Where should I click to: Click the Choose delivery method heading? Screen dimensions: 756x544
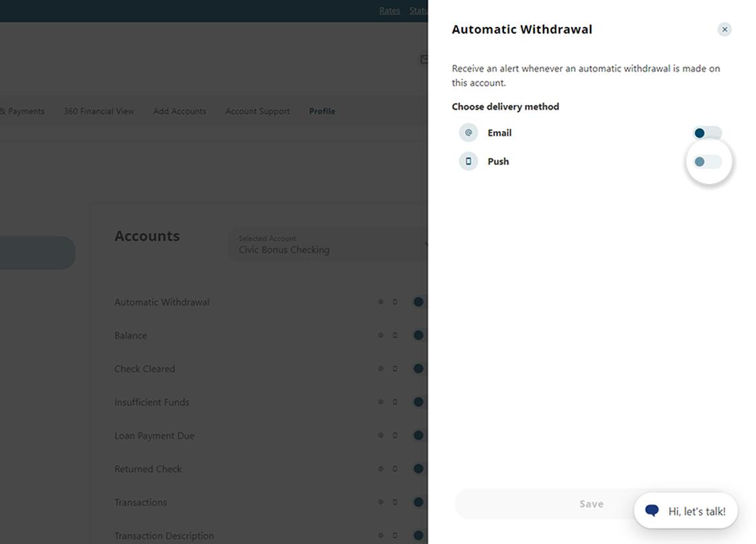(505, 107)
